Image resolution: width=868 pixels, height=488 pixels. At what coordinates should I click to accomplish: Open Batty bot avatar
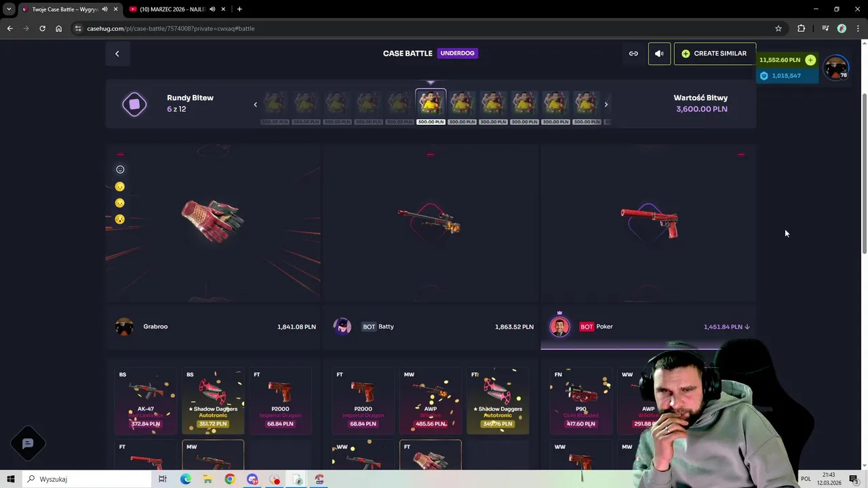click(342, 327)
